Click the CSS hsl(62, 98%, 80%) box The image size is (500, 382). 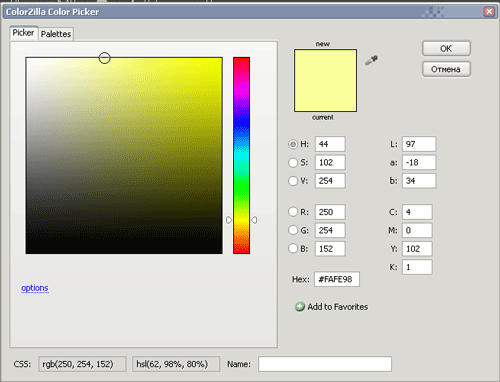click(176, 364)
